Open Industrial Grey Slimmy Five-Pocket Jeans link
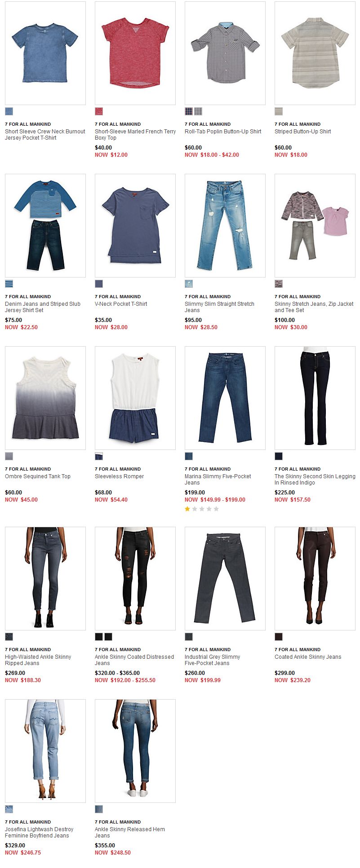Image resolution: width=360 pixels, height=868 pixels. point(213,660)
